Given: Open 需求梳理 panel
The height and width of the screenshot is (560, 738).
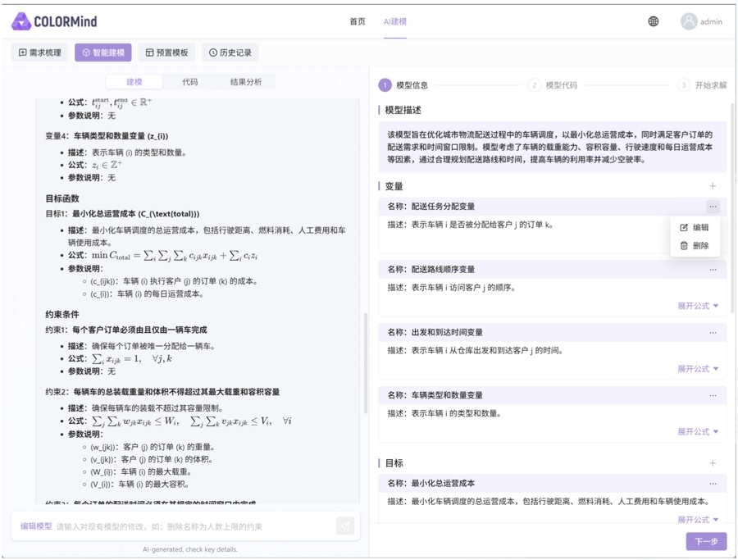Looking at the screenshot, I should point(38,52).
